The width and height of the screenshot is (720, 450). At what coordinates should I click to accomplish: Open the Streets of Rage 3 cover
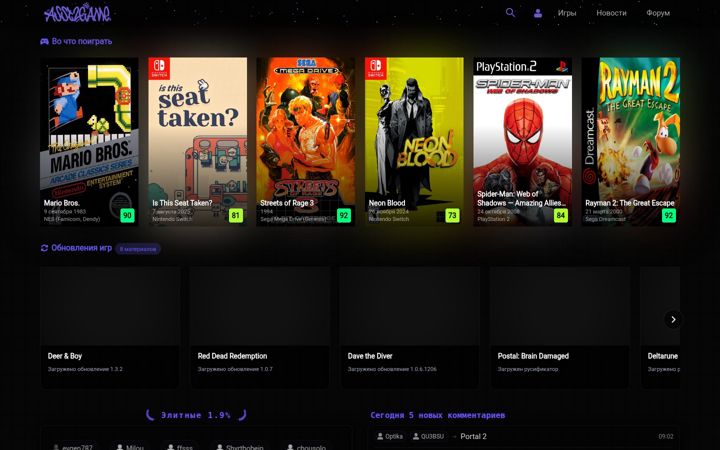[x=306, y=141]
